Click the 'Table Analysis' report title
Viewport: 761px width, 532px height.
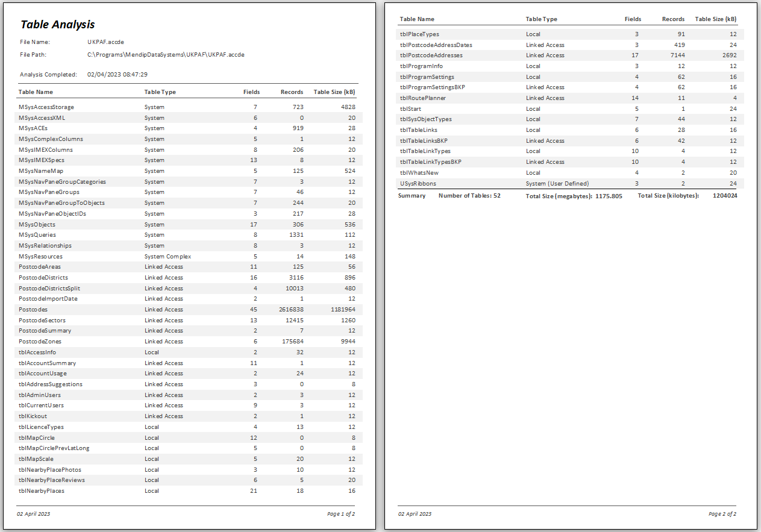click(57, 25)
